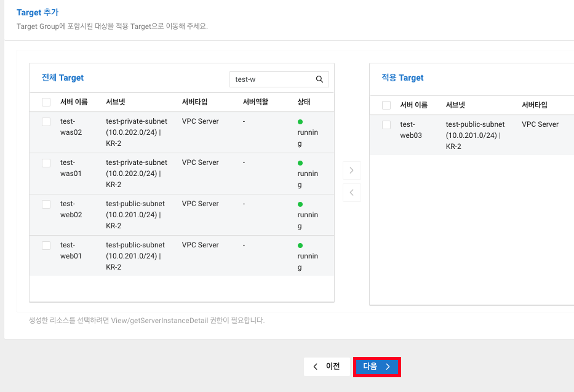This screenshot has width=574, height=392.
Task: Select test-web02 server name text
Action: tap(71, 209)
